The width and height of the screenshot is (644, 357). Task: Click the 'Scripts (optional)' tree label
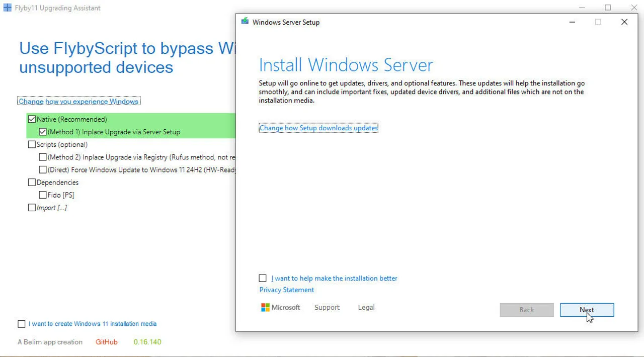[x=62, y=144]
